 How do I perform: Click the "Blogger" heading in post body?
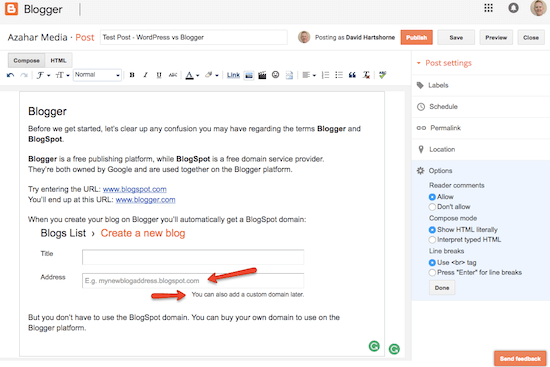(x=47, y=111)
